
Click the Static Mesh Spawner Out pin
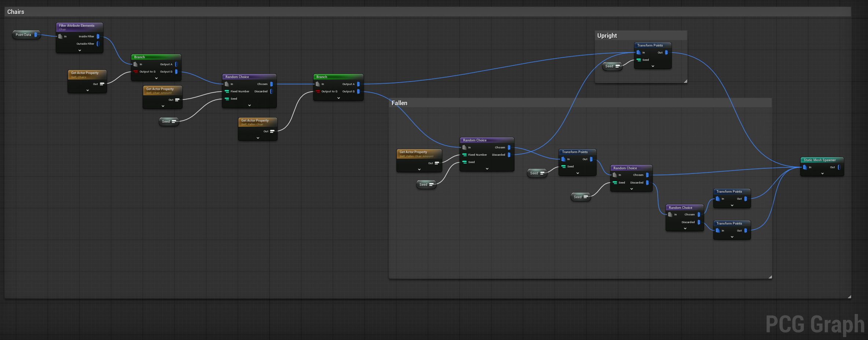coord(839,167)
